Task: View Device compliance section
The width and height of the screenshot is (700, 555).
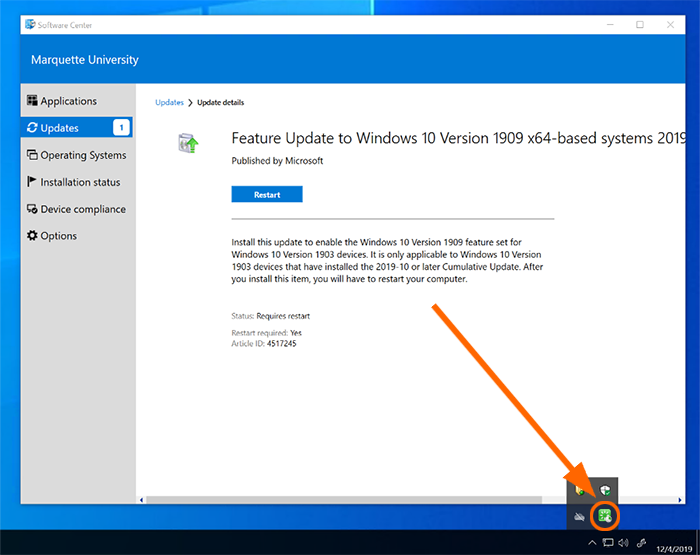Action: coord(82,209)
